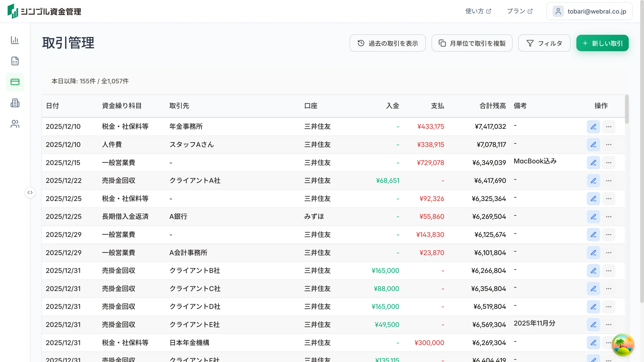644x362 pixels.
Task: Open the actions menu for the 年金事務所 row
Action: 609,126
